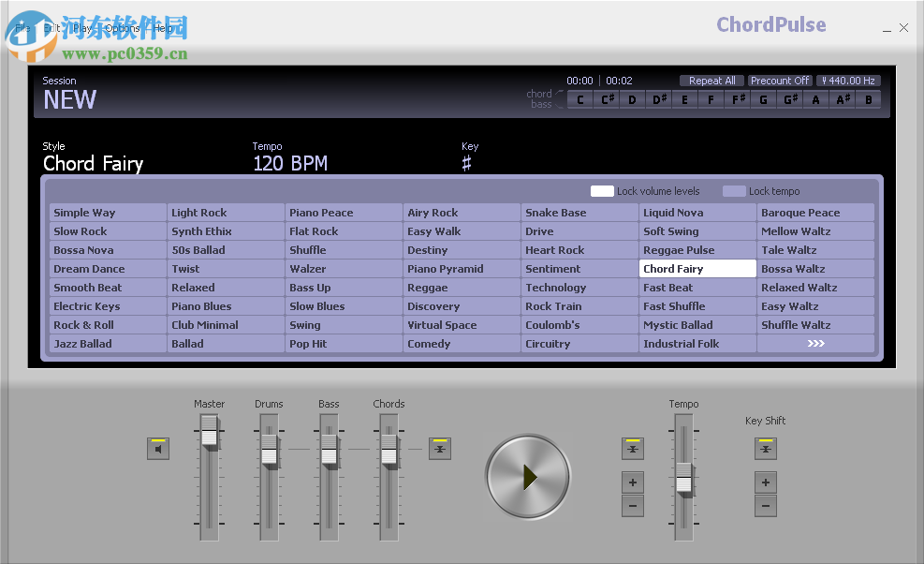Open the Options menu
Screen dimensions: 924x564
coord(122,28)
